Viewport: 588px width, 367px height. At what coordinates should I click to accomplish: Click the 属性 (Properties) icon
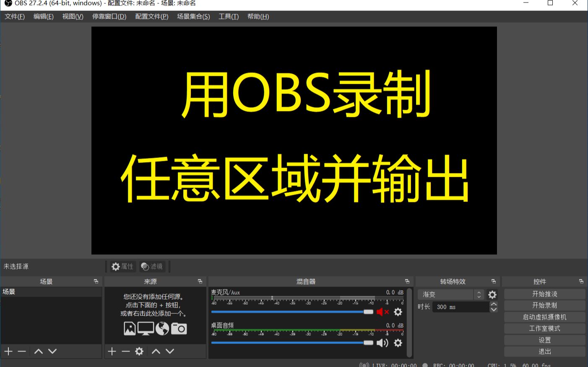pyautogui.click(x=122, y=266)
